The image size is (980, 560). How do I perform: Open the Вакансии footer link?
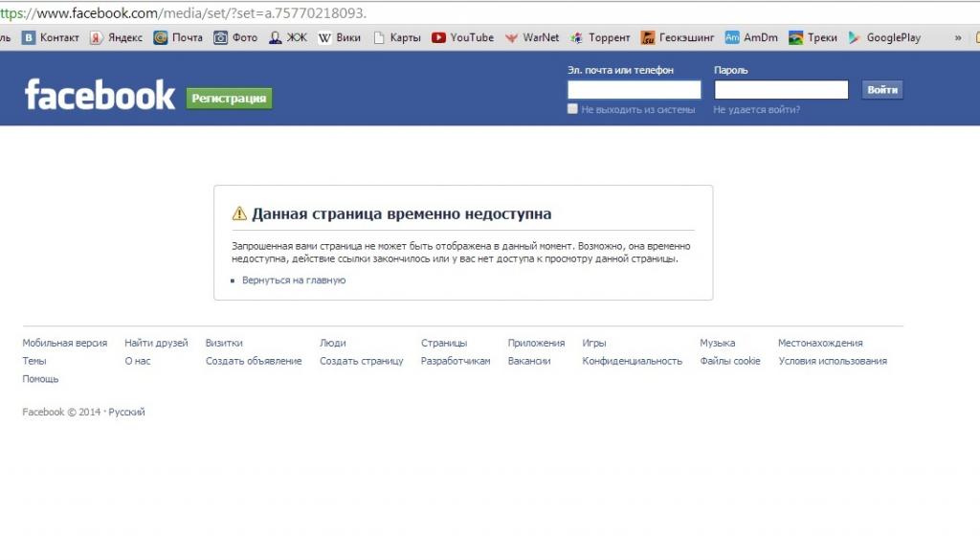coord(528,361)
